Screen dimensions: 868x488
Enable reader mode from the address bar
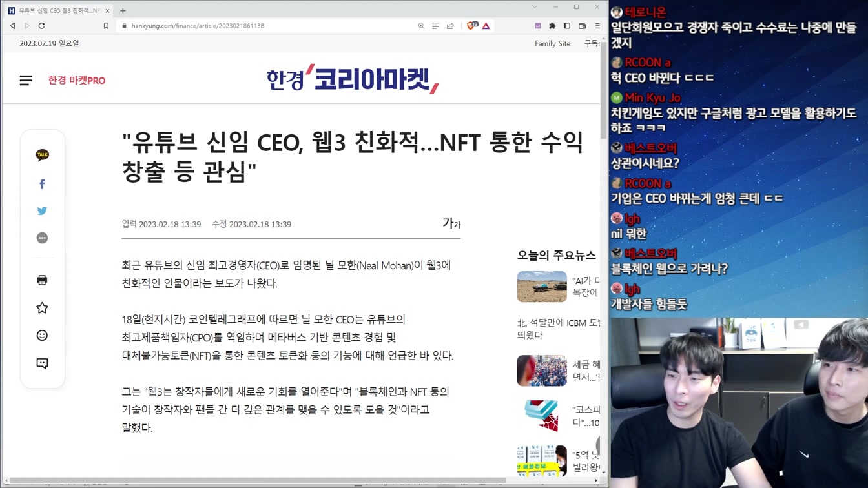[436, 26]
